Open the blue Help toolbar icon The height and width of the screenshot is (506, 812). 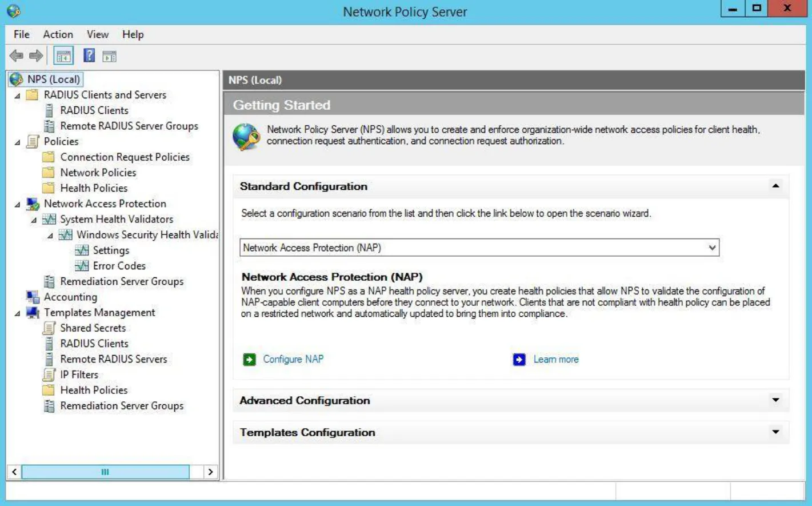pyautogui.click(x=89, y=55)
